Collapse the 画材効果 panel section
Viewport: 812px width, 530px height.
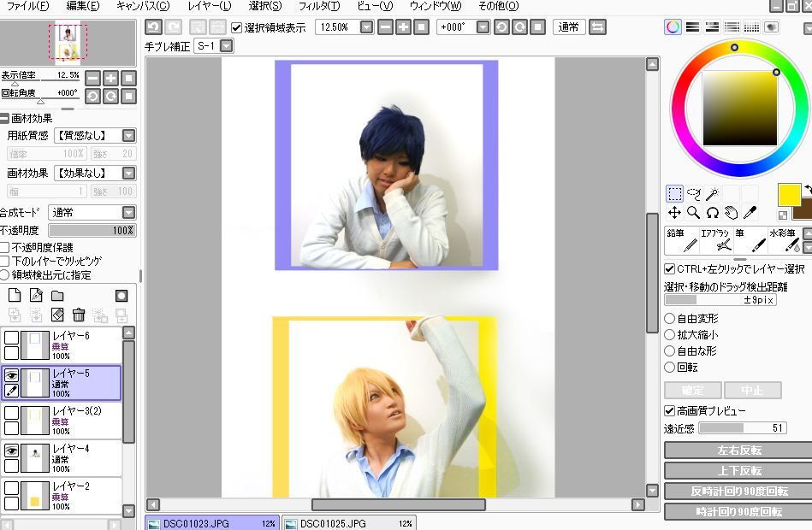point(4,119)
